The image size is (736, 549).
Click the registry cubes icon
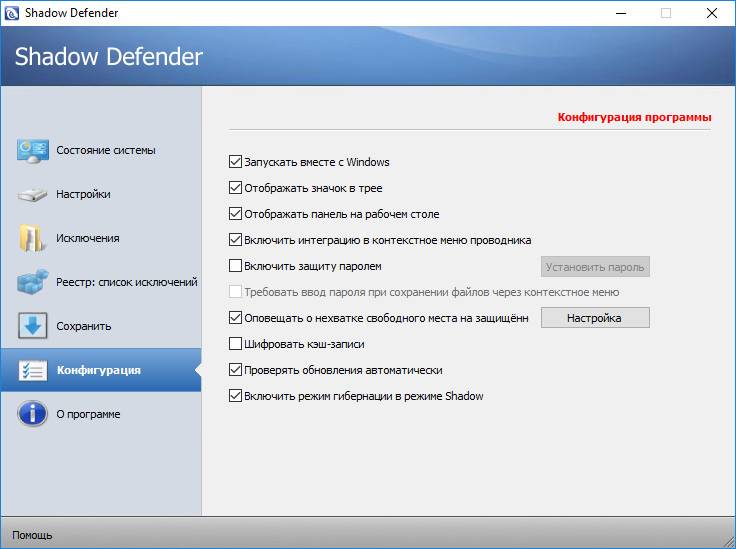(x=32, y=282)
